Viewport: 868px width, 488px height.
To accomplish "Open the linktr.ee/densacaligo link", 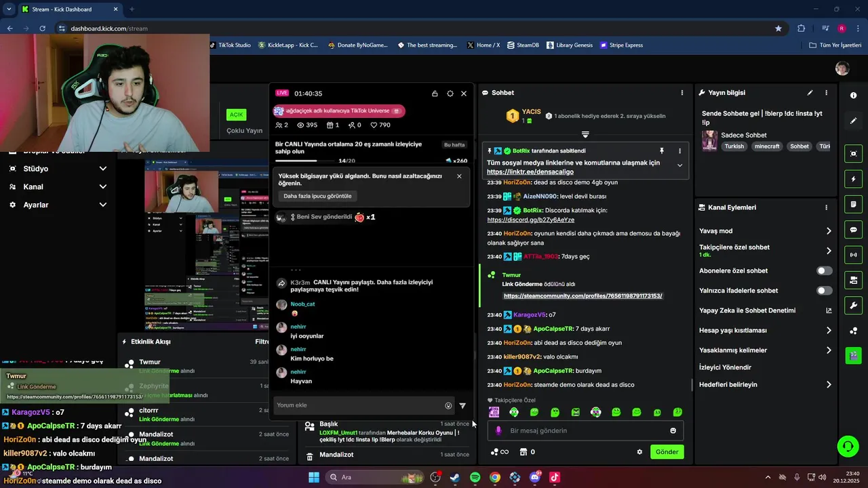I will (x=530, y=172).
